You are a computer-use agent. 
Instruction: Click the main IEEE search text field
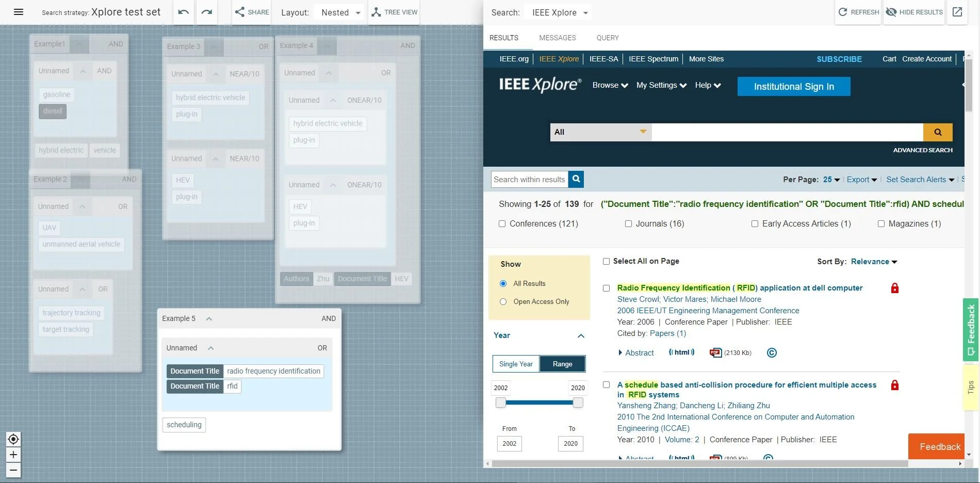pos(788,132)
